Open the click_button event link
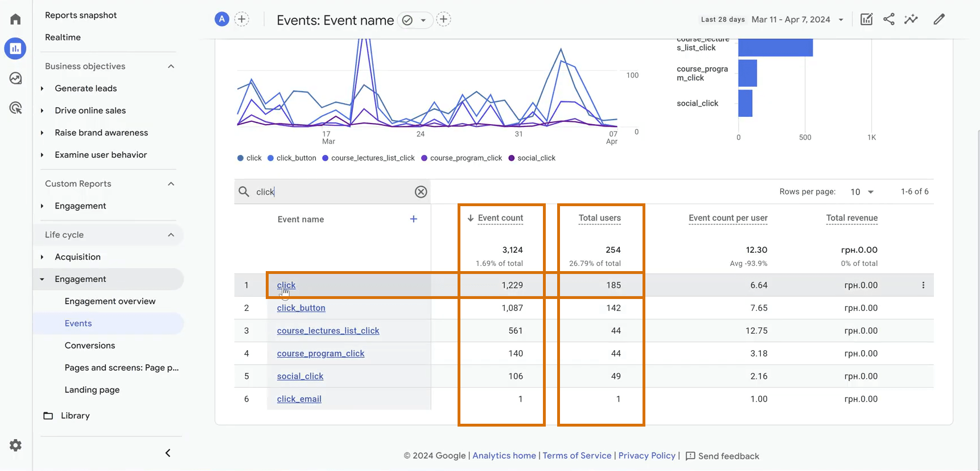Viewport: 980px width, 471px height. coord(301,308)
